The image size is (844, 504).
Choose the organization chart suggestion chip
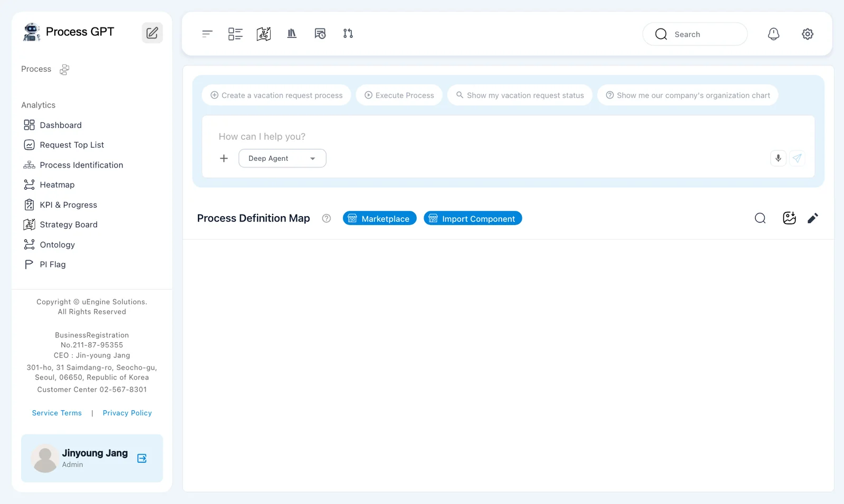coord(688,95)
